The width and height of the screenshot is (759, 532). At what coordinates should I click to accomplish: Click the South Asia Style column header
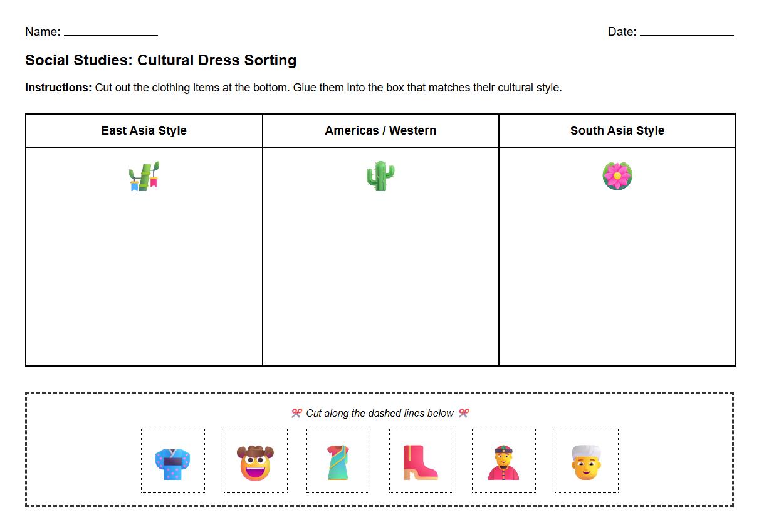click(617, 130)
